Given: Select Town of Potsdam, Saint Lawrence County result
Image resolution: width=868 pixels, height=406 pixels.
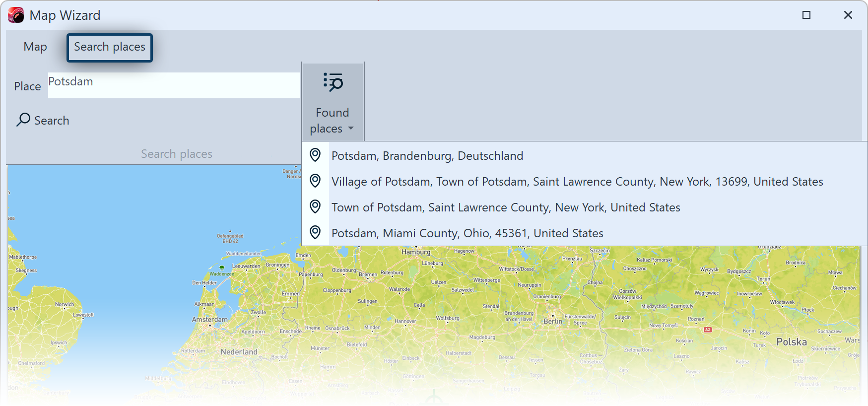Looking at the screenshot, I should click(x=584, y=207).
